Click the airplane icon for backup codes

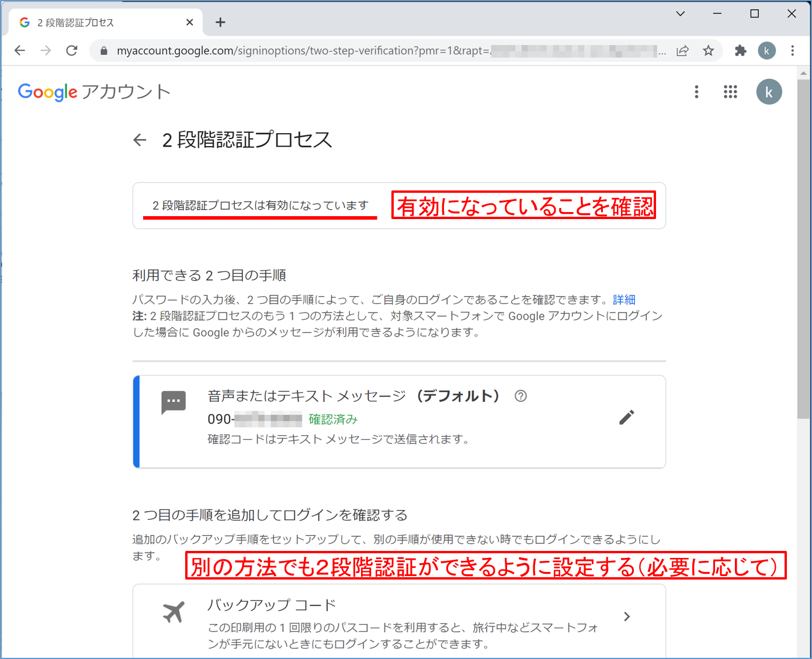tap(173, 612)
